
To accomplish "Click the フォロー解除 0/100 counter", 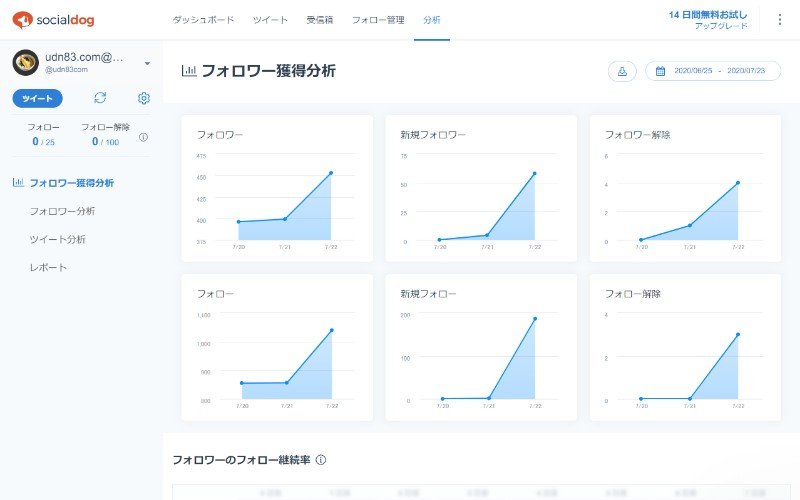I will [x=106, y=135].
